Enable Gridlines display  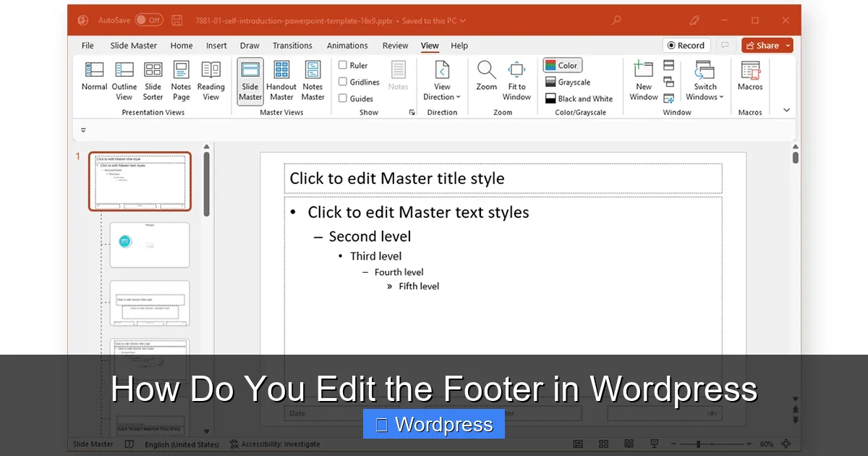click(343, 81)
